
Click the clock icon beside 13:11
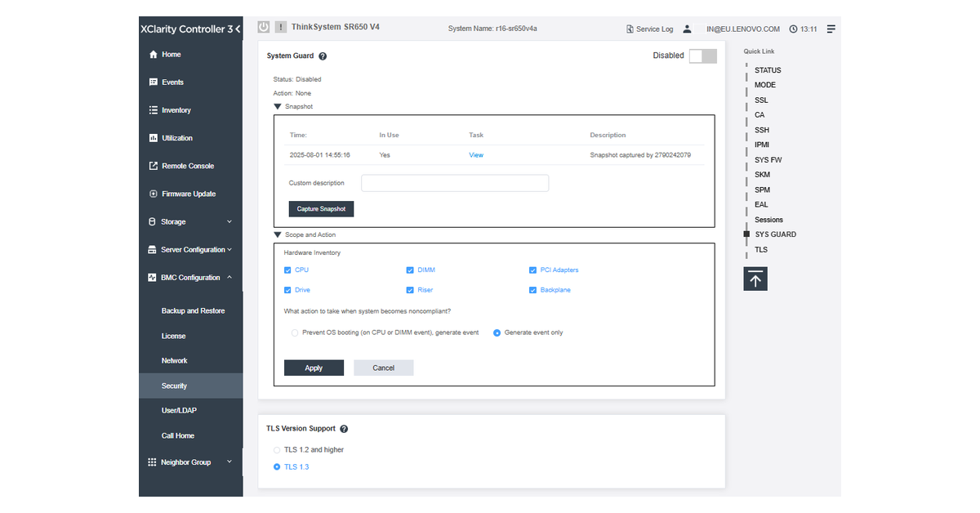(793, 29)
